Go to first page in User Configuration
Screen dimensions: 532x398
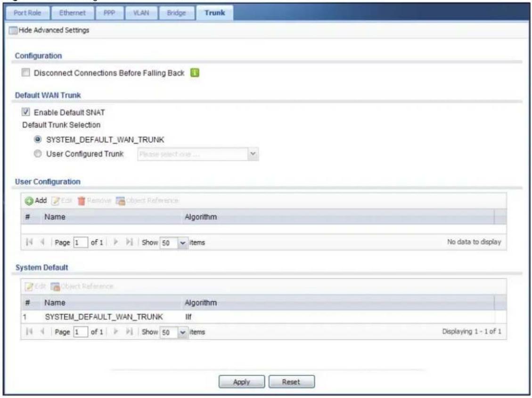click(30, 242)
